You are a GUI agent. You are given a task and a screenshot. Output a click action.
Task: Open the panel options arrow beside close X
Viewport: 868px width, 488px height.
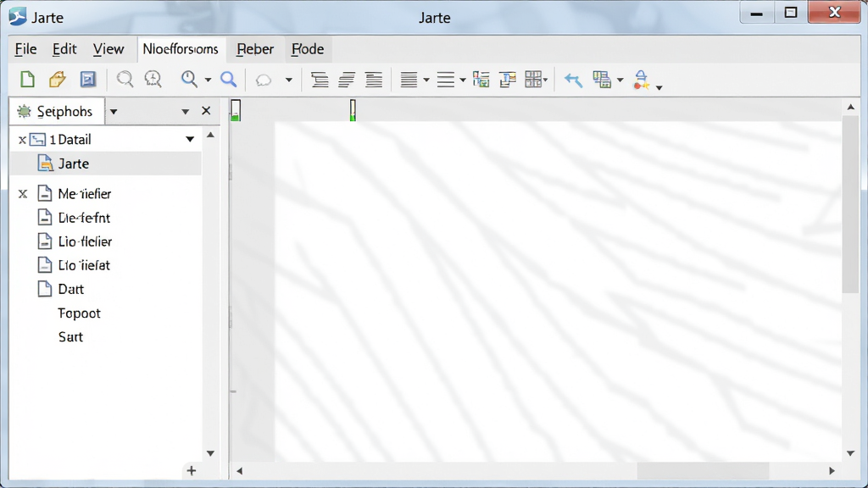click(x=185, y=112)
